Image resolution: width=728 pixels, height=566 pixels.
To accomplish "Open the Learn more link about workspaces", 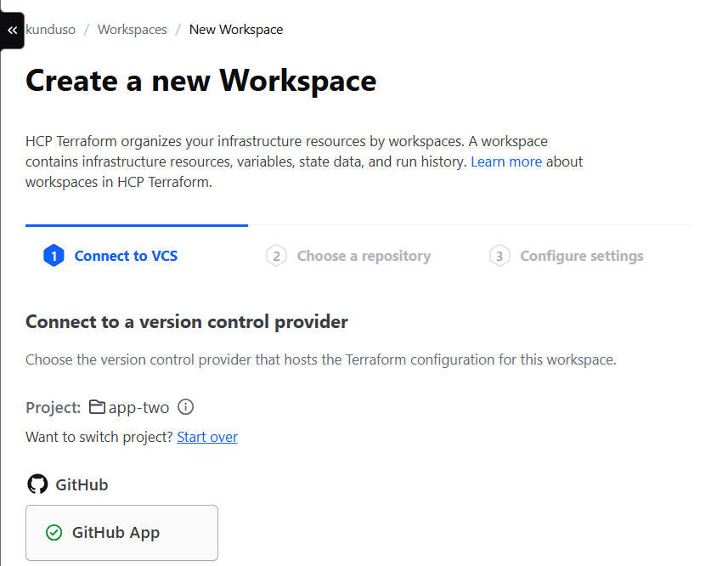I will (x=506, y=161).
